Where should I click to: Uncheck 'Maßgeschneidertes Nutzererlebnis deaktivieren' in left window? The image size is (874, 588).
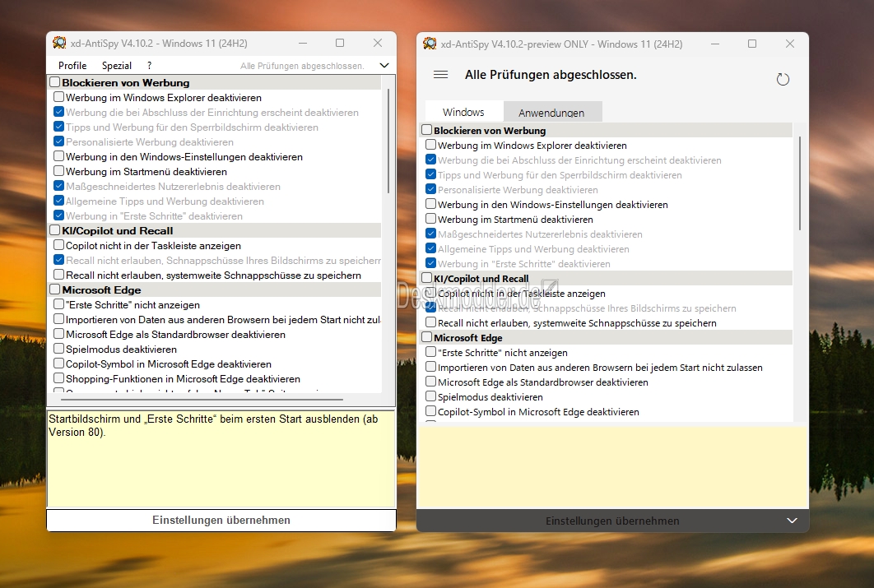click(58, 186)
